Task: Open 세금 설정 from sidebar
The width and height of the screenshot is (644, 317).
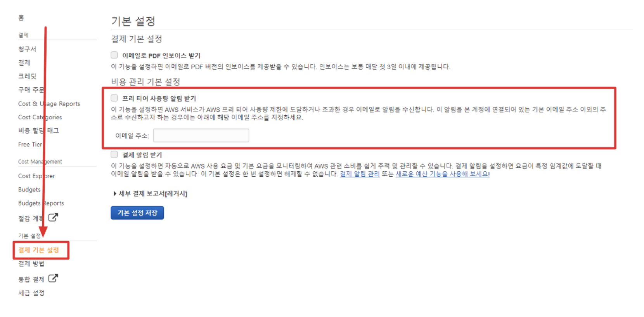Action: tap(31, 293)
